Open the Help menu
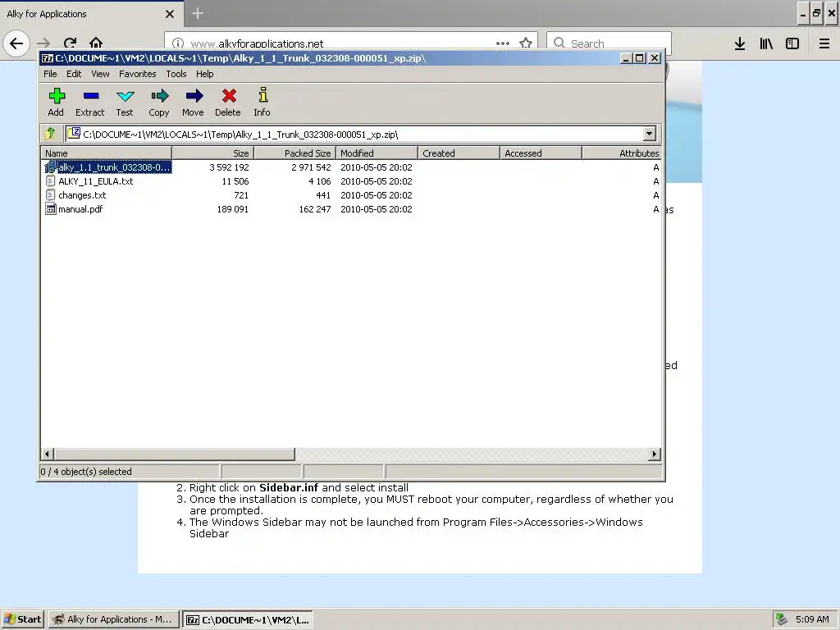840x630 pixels. [x=204, y=74]
